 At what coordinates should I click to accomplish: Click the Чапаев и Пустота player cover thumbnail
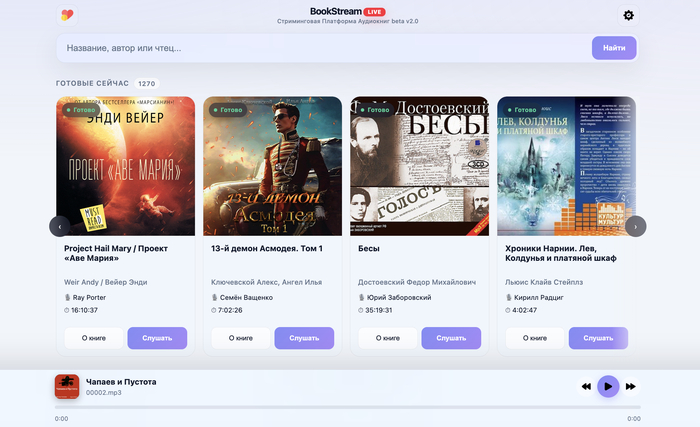[x=67, y=386]
